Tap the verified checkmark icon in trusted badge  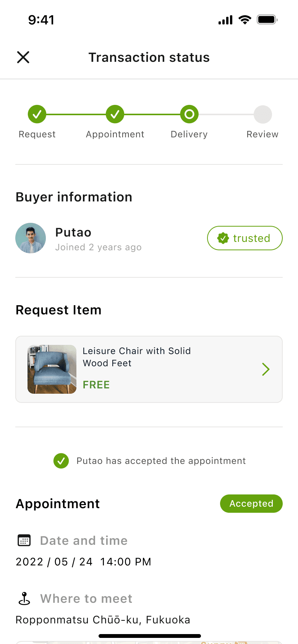[223, 238]
